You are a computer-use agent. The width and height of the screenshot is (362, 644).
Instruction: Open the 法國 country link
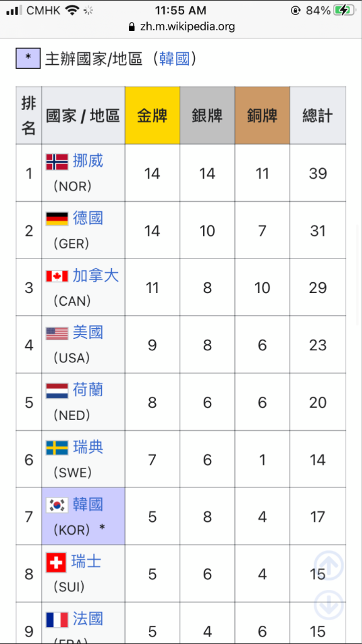[x=88, y=619]
